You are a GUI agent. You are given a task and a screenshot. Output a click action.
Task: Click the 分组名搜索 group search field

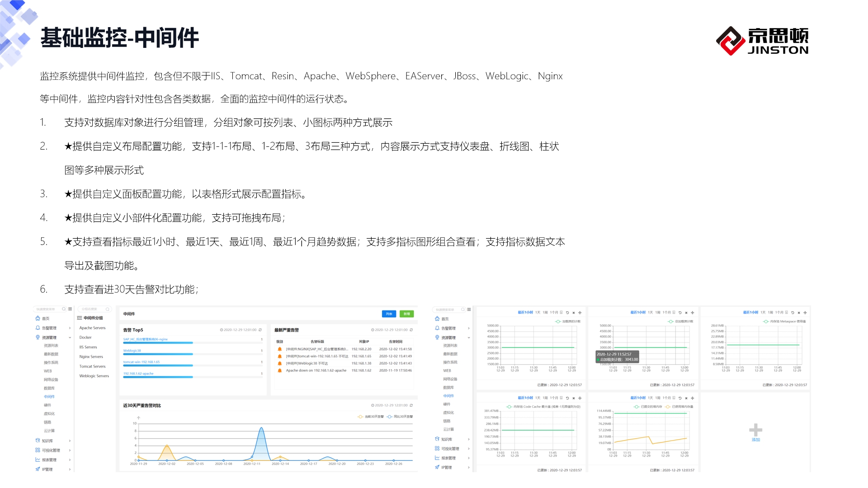[94, 309]
